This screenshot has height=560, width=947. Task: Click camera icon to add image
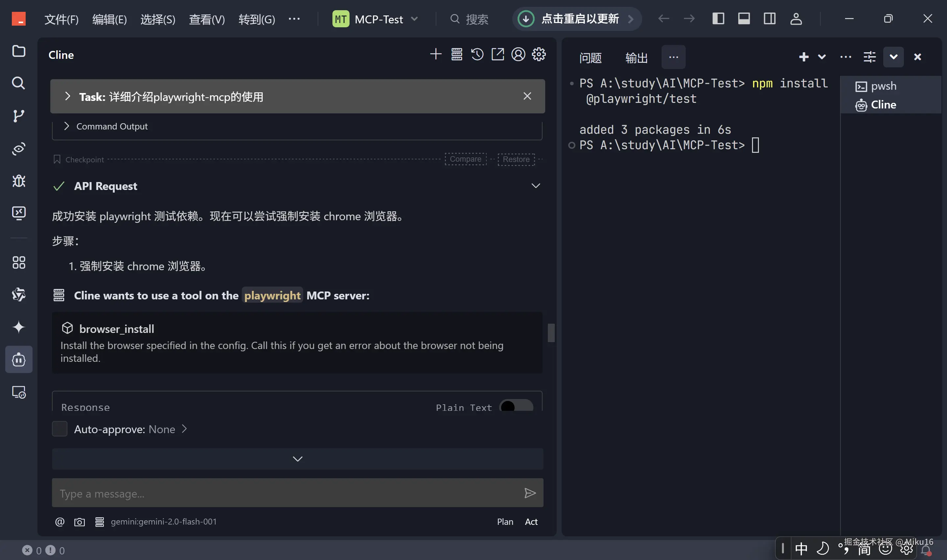pos(79,522)
